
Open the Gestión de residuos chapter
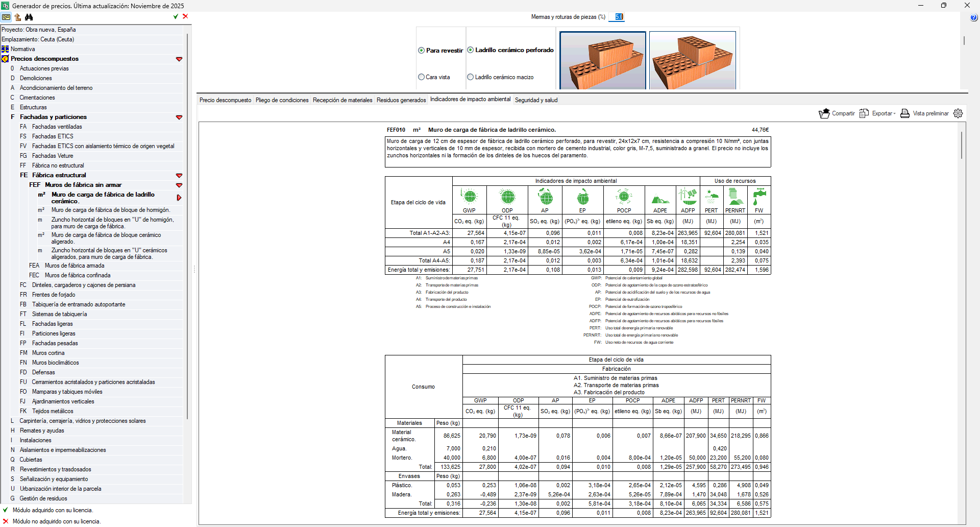click(x=43, y=498)
